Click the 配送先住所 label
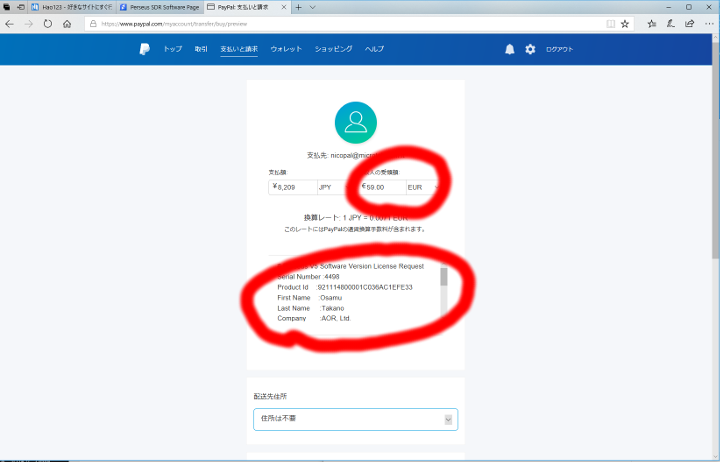The width and height of the screenshot is (720, 462). coord(270,396)
